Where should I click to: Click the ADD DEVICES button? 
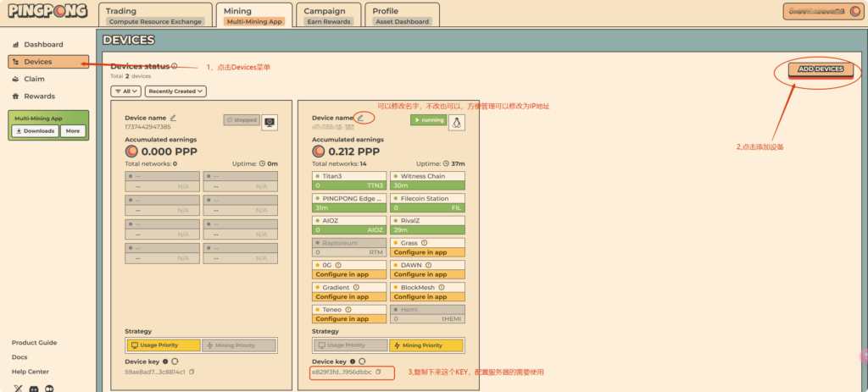coord(821,69)
